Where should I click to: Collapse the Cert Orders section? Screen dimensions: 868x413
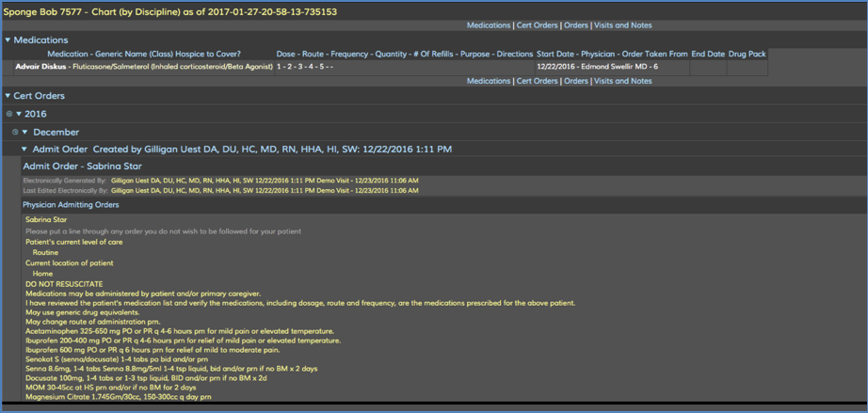(8, 96)
